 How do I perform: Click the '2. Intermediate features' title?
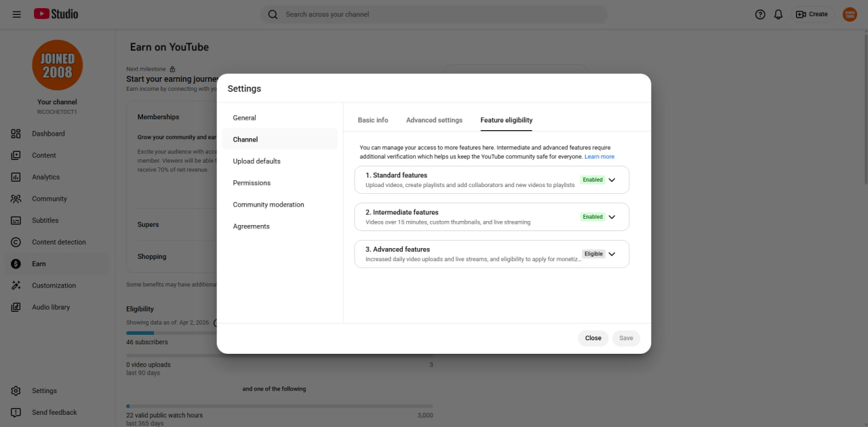402,212
